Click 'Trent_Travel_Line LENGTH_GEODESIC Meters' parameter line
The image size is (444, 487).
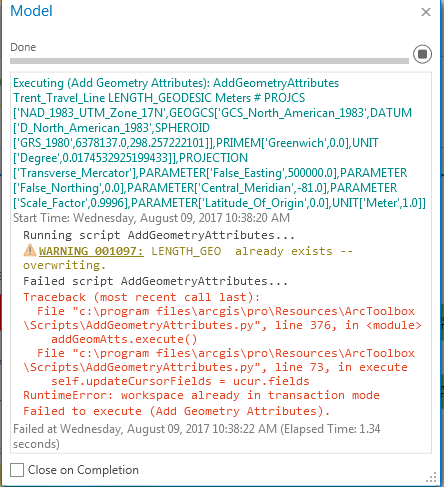(x=159, y=98)
